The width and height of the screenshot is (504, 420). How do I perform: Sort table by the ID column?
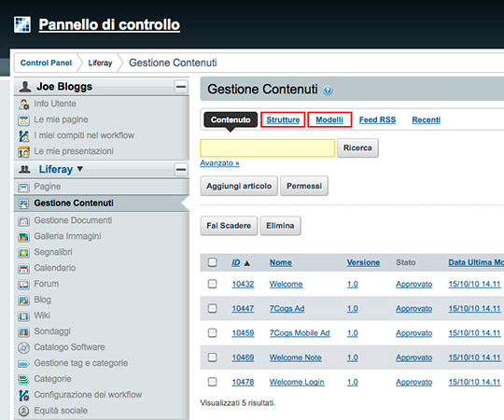[x=236, y=262]
